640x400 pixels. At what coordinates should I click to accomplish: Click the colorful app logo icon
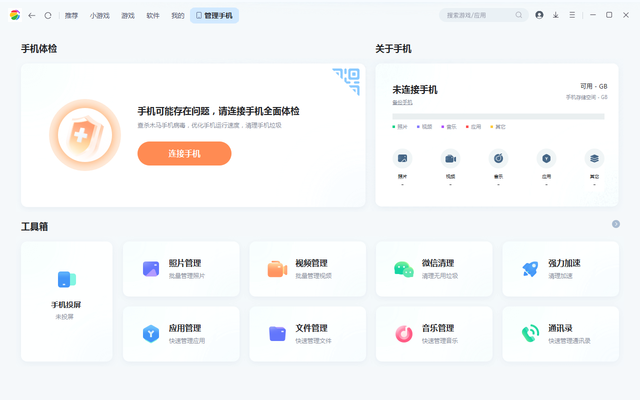tap(15, 16)
